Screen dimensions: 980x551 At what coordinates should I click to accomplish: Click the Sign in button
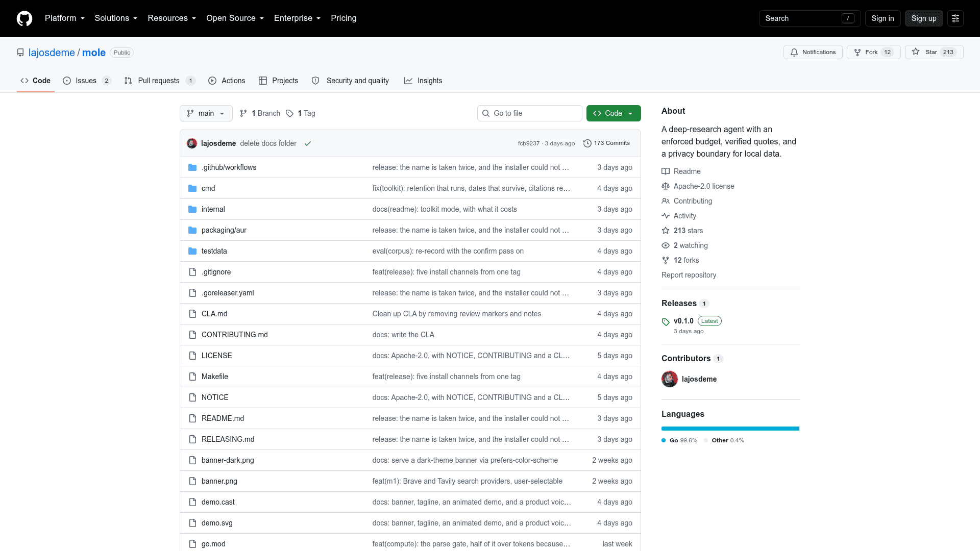click(x=883, y=18)
